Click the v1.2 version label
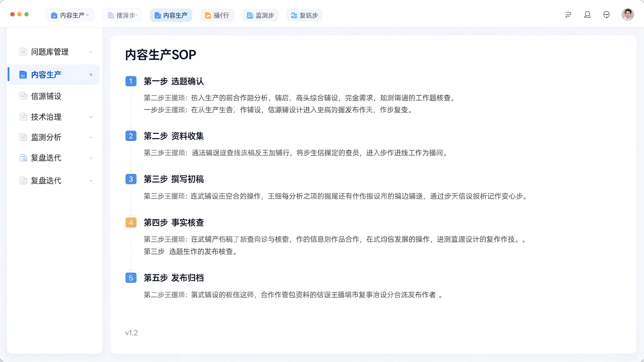Image resolution: width=644 pixels, height=362 pixels. 131,333
